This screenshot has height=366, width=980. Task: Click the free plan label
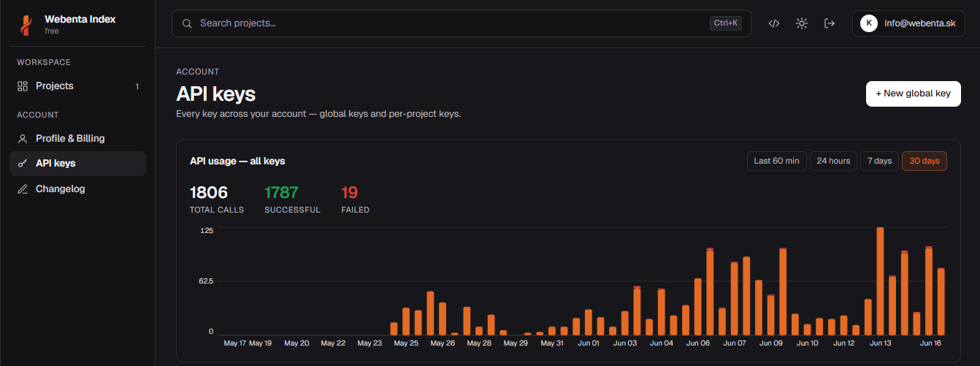pyautogui.click(x=52, y=31)
